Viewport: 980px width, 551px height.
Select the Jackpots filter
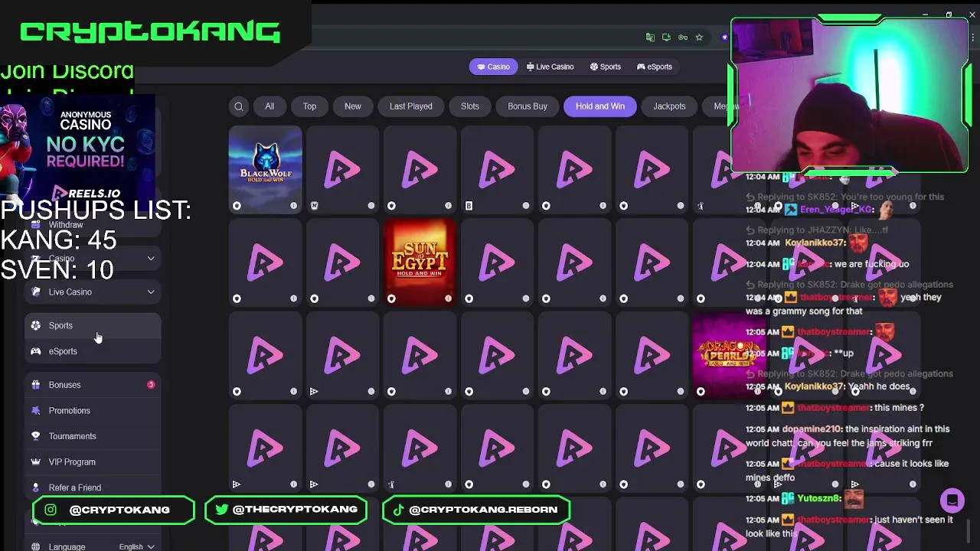coord(669,106)
